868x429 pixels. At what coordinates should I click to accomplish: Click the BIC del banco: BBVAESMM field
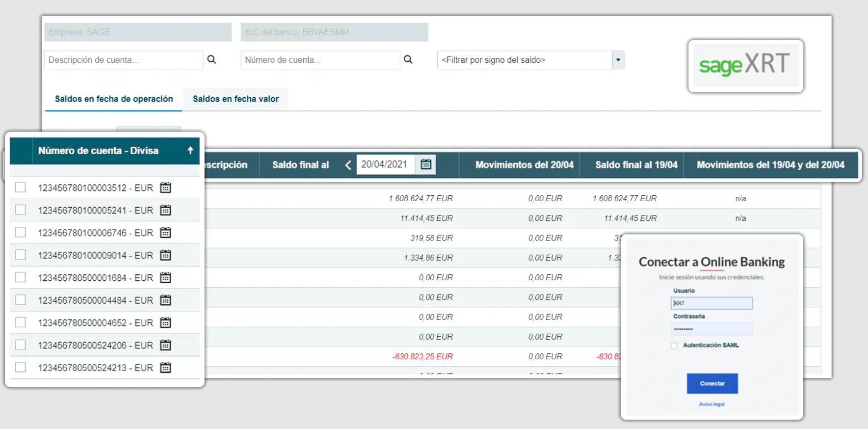pos(334,32)
